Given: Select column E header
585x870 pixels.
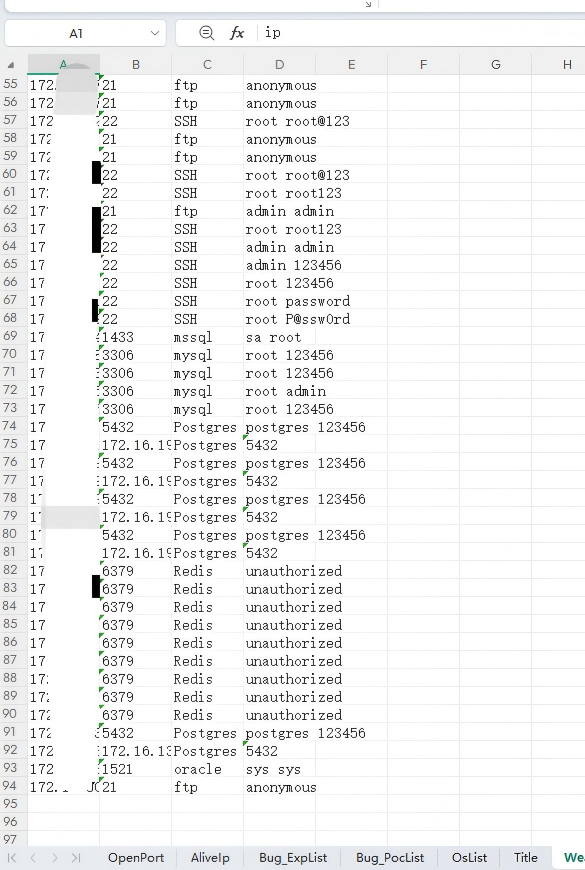Looking at the screenshot, I should point(351,65).
